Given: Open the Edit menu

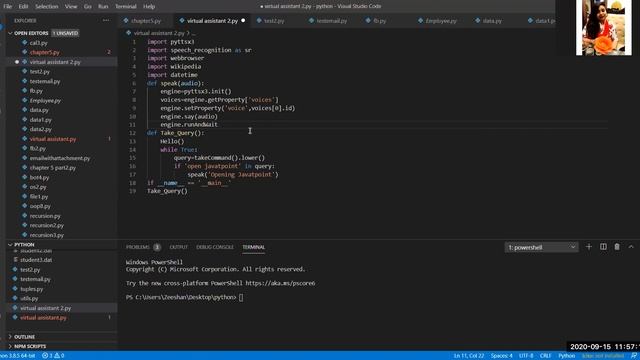Looking at the screenshot, I should pyautogui.click(x=23, y=7).
